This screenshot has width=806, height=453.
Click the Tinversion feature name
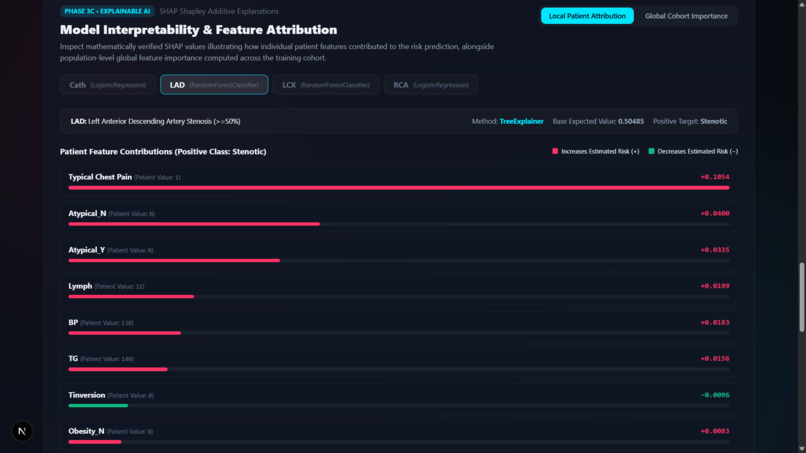[x=86, y=395]
